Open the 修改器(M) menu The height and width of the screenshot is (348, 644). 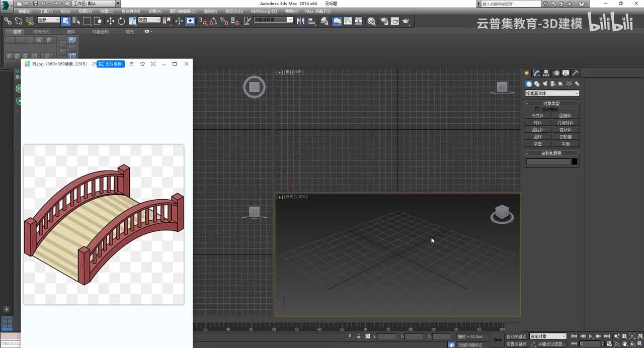pos(131,11)
